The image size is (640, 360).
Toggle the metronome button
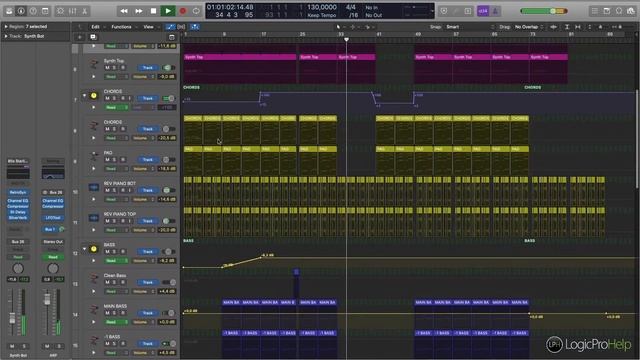pyautogui.click(x=495, y=11)
